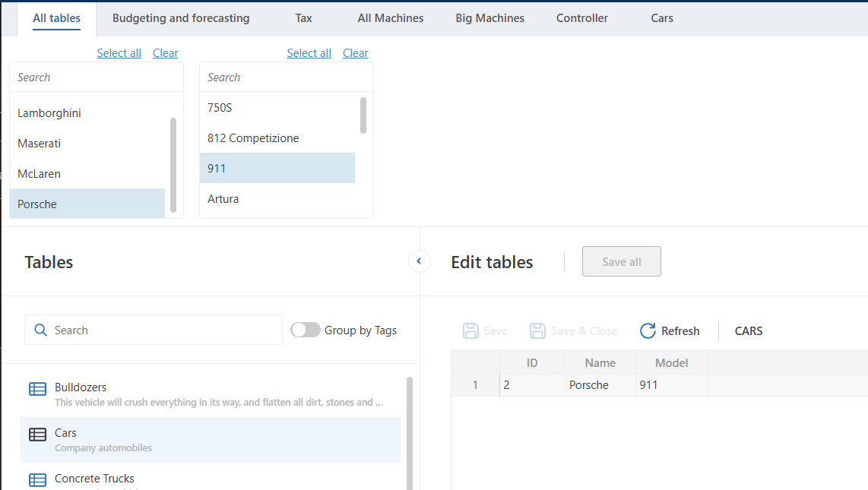The height and width of the screenshot is (490, 868).
Task: Click the Cars table icon
Action: [37, 435]
